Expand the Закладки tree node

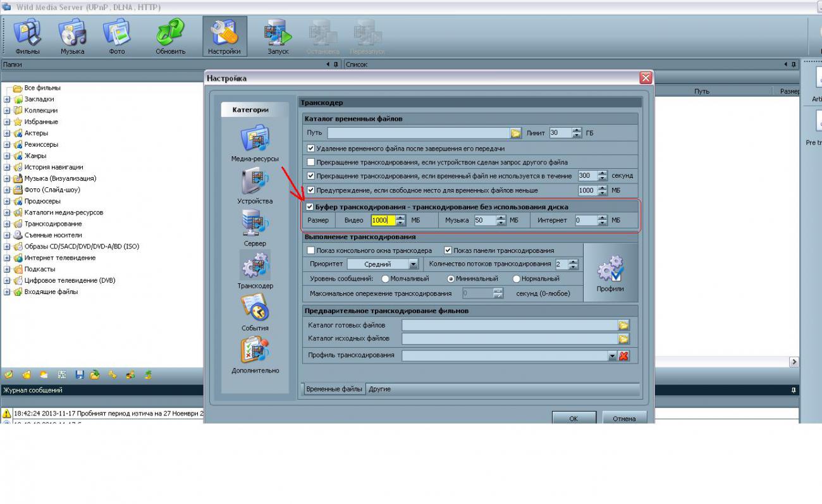coord(7,99)
